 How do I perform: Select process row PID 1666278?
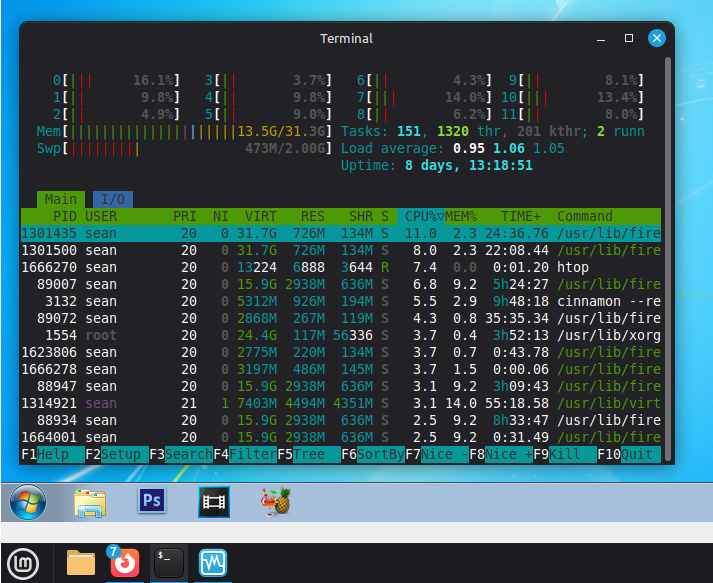pyautogui.click(x=341, y=369)
